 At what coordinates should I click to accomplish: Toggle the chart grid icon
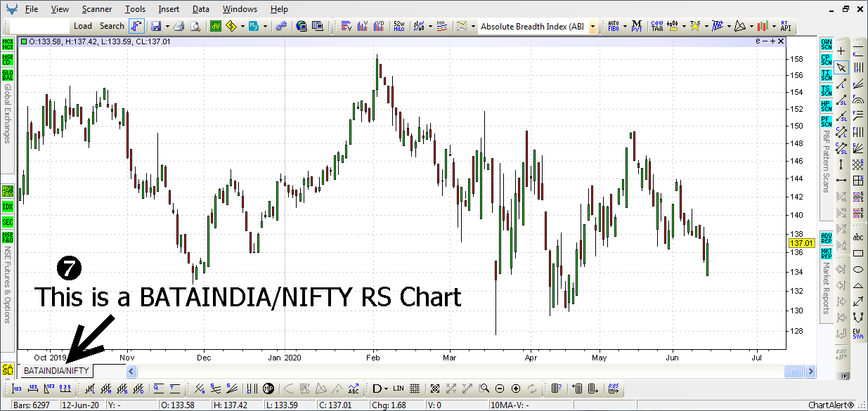pos(415,389)
